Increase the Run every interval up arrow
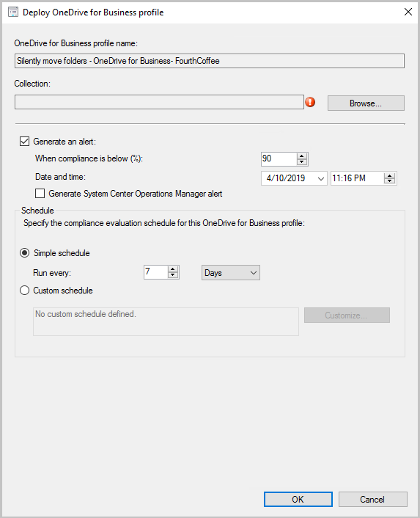 tap(173, 269)
